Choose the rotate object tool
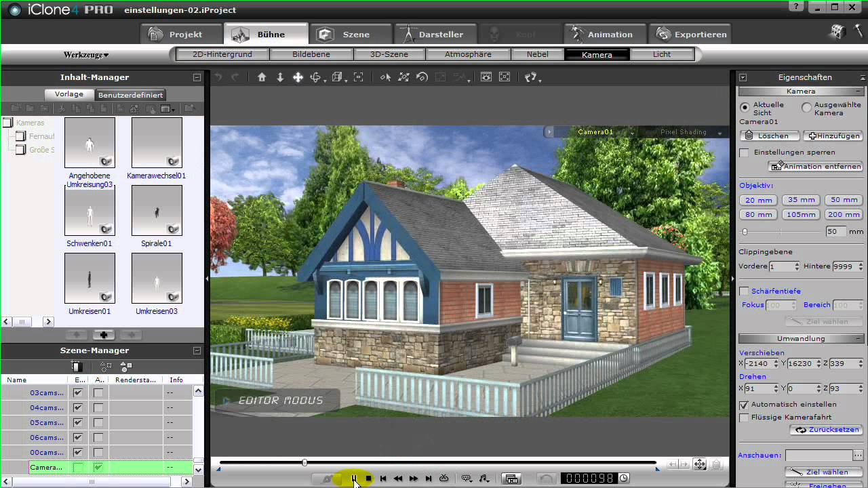The height and width of the screenshot is (488, 868). point(422,77)
